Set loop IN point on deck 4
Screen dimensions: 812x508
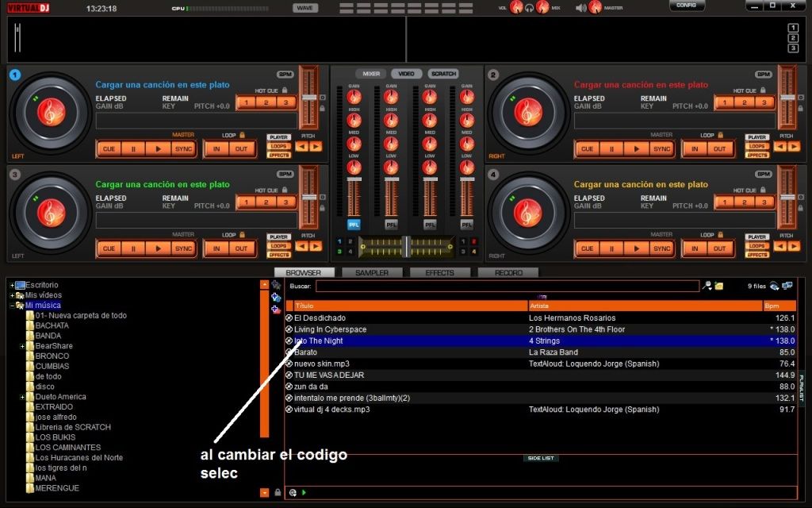(695, 248)
